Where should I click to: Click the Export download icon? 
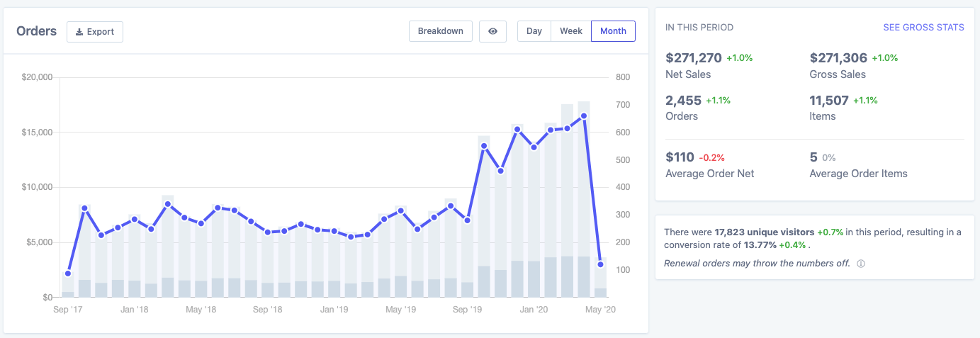(x=79, y=32)
